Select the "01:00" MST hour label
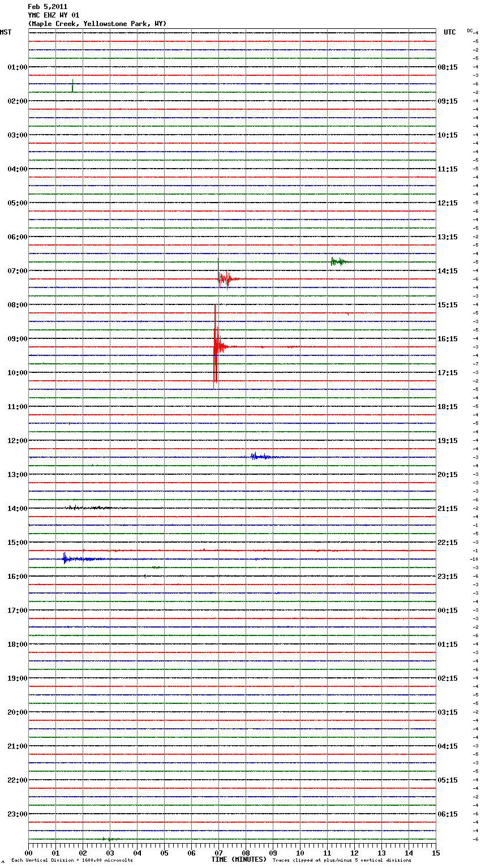 (x=17, y=67)
